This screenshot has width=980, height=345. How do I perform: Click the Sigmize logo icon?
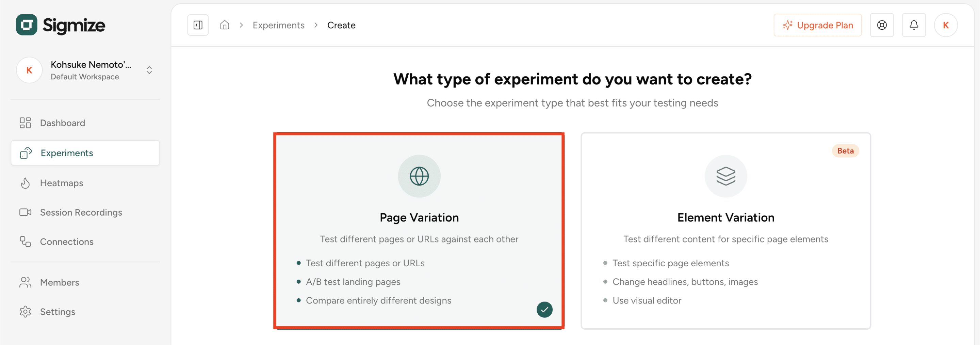[x=27, y=25]
